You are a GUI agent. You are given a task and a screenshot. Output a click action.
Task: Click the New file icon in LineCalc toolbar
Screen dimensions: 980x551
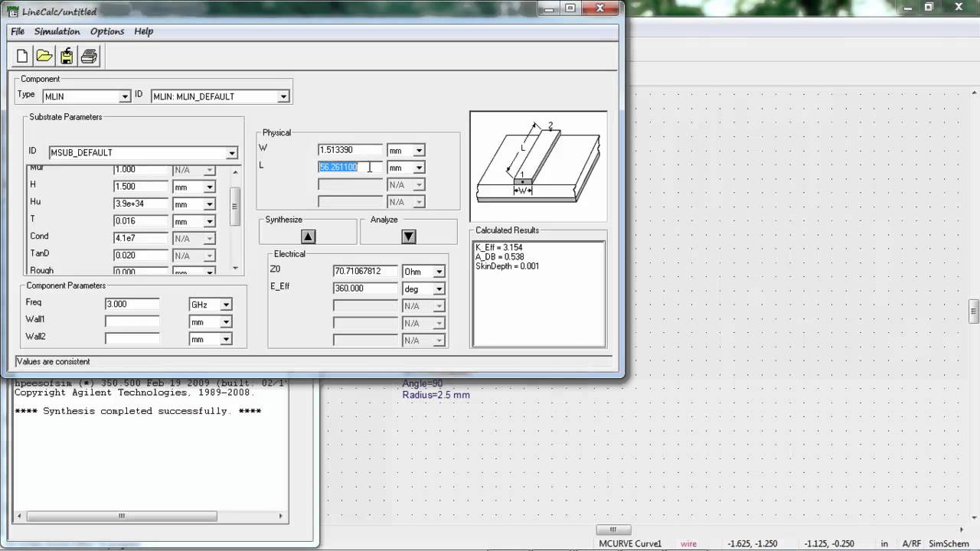(x=22, y=56)
